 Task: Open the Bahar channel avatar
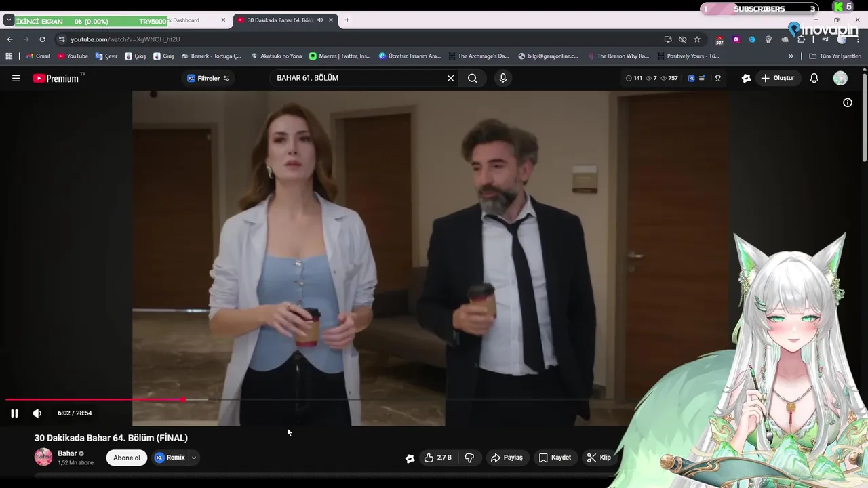(43, 457)
